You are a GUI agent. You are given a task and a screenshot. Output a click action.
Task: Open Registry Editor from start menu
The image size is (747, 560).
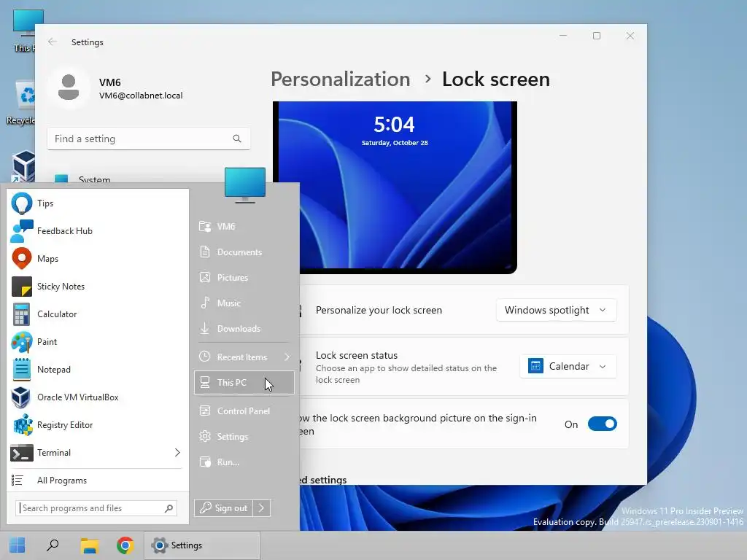point(97,425)
